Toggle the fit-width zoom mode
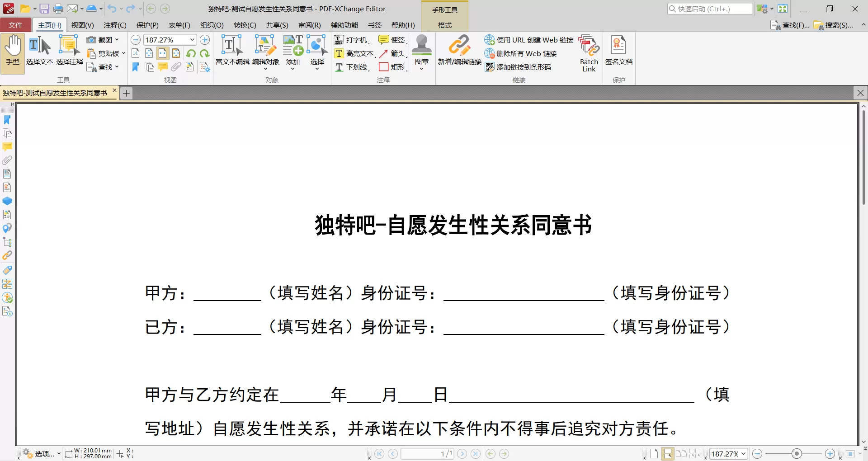Image resolution: width=868 pixels, height=461 pixels. point(162,53)
